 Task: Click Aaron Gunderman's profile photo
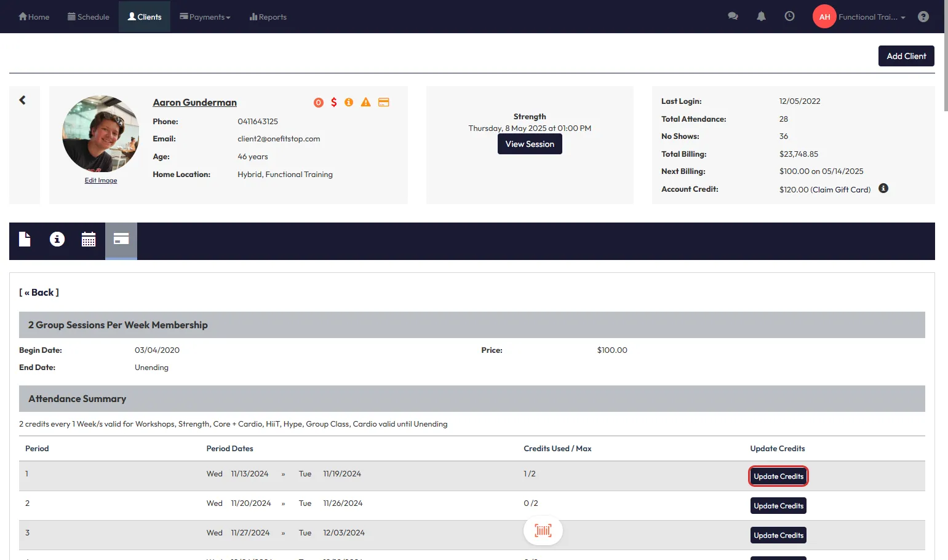pyautogui.click(x=101, y=133)
